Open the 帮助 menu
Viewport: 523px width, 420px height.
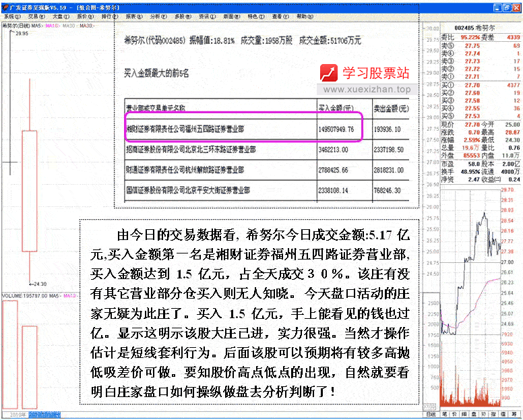pos(305,16)
